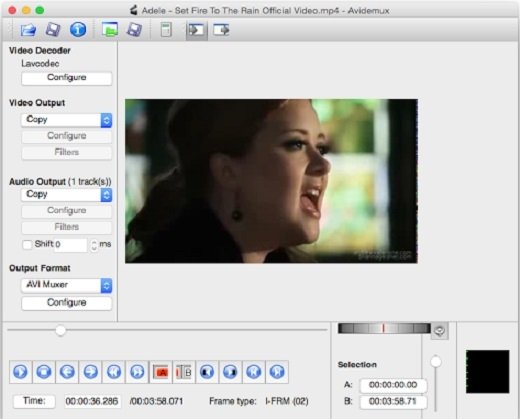Configure the Output Format muxer
Viewport: 520px width, 419px height.
[x=67, y=303]
